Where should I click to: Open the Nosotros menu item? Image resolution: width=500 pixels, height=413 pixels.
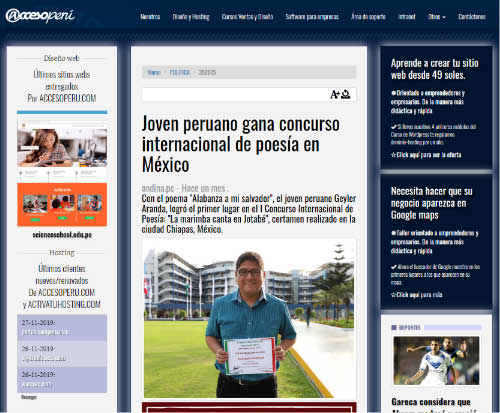point(150,17)
